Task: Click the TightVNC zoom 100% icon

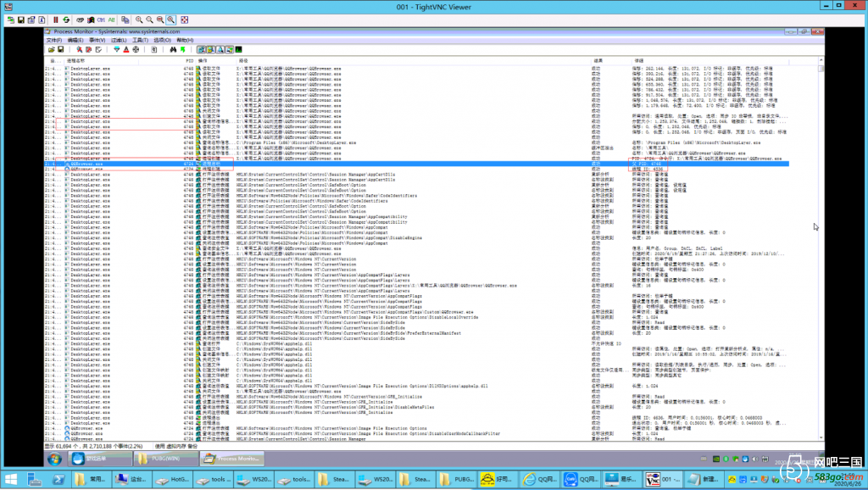Action: point(160,20)
